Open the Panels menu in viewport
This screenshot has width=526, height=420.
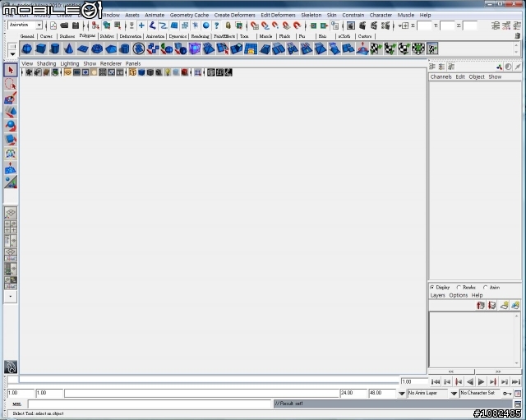[x=133, y=63]
